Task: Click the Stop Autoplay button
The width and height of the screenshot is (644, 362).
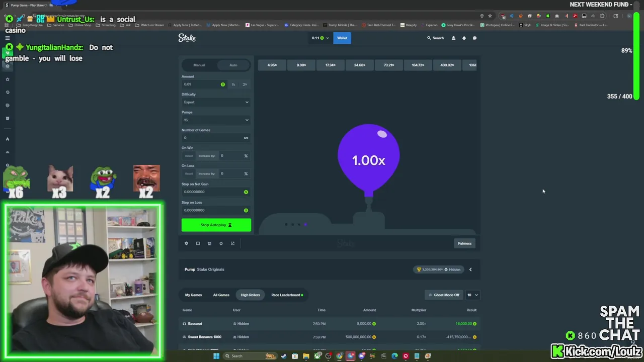Action: 216,225
